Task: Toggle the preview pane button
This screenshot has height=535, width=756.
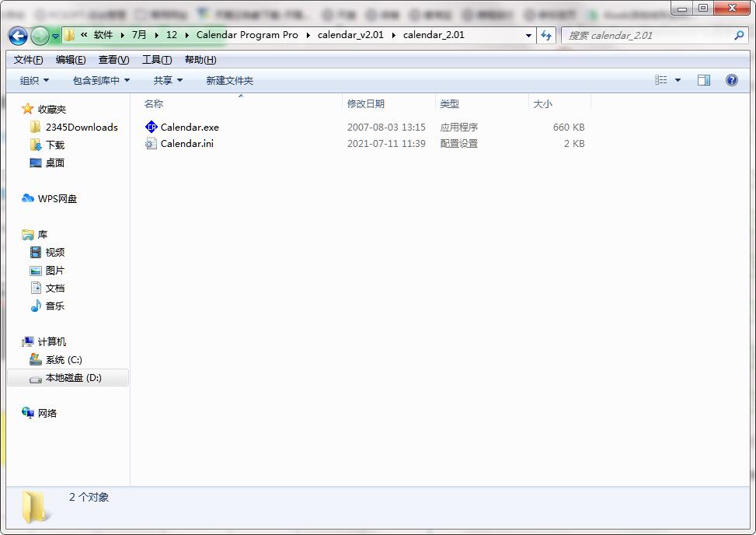Action: (704, 80)
